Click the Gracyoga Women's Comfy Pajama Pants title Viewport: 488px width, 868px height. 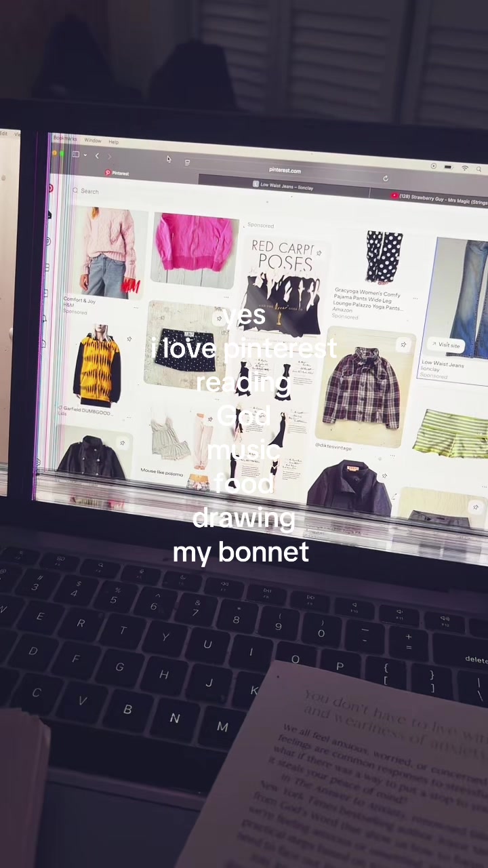pyautogui.click(x=368, y=299)
